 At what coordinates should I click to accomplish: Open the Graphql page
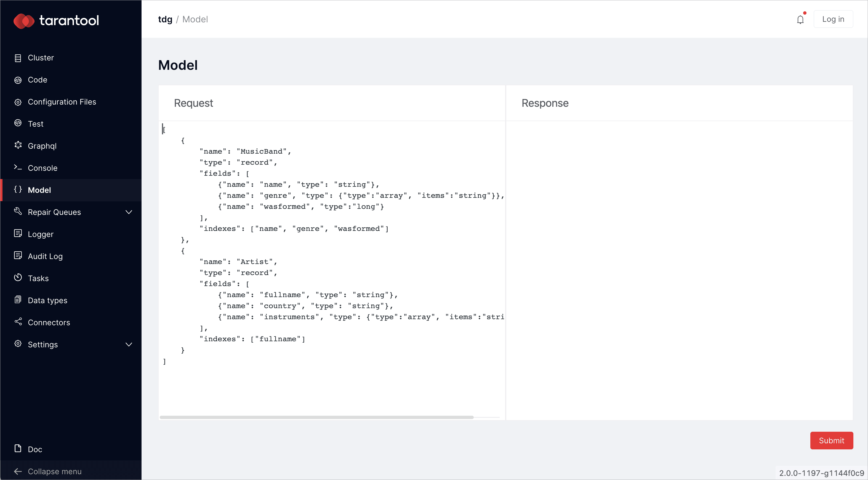click(x=71, y=146)
